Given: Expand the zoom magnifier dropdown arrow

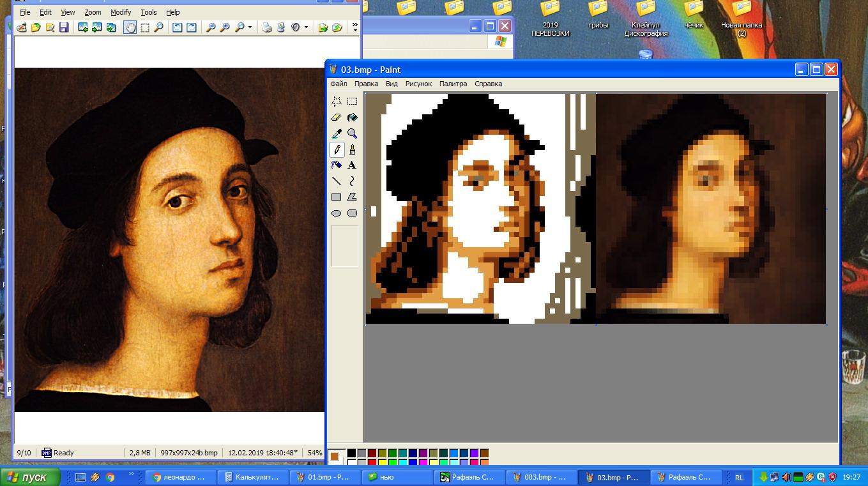Looking at the screenshot, I should [250, 27].
